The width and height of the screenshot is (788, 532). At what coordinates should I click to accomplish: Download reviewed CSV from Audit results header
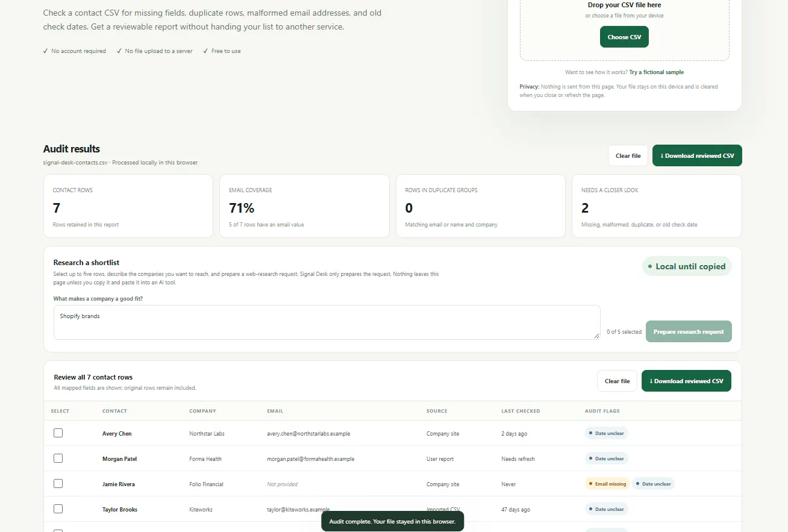(697, 155)
